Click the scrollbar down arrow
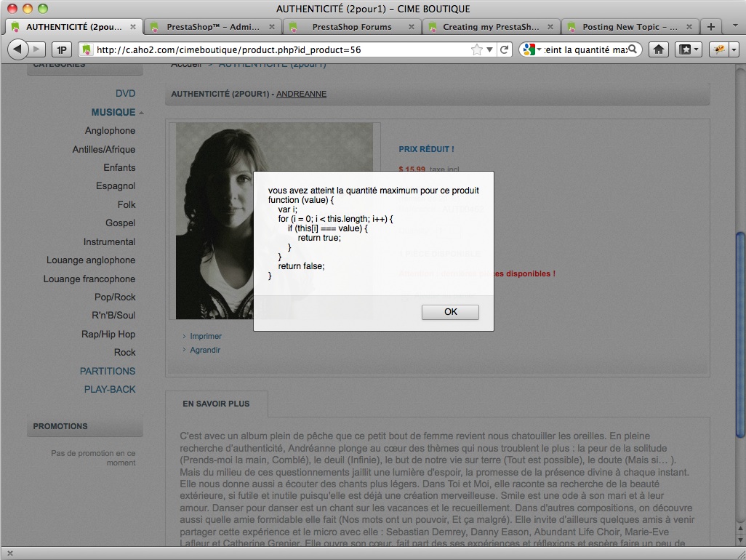The height and width of the screenshot is (560, 746). 739,540
